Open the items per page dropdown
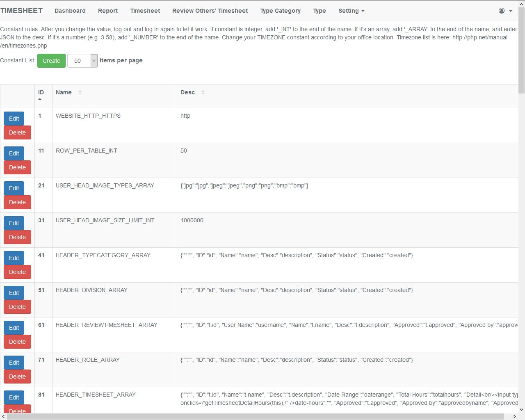Viewport: 525px width, 420px height. pyautogui.click(x=82, y=61)
